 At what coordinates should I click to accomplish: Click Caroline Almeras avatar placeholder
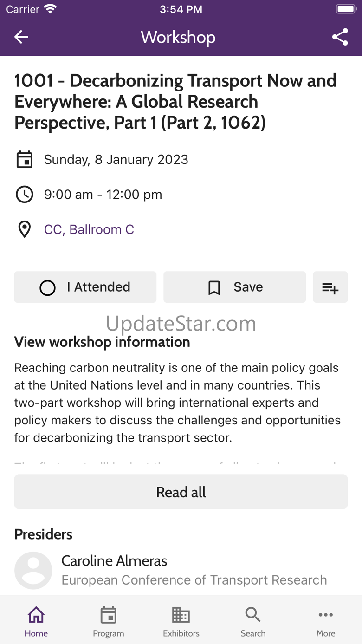(x=33, y=570)
